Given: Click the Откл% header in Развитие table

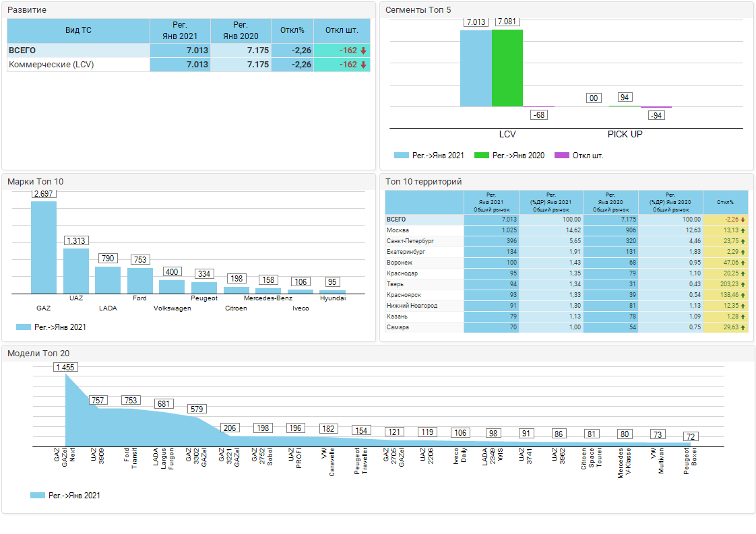Looking at the screenshot, I should click(292, 30).
